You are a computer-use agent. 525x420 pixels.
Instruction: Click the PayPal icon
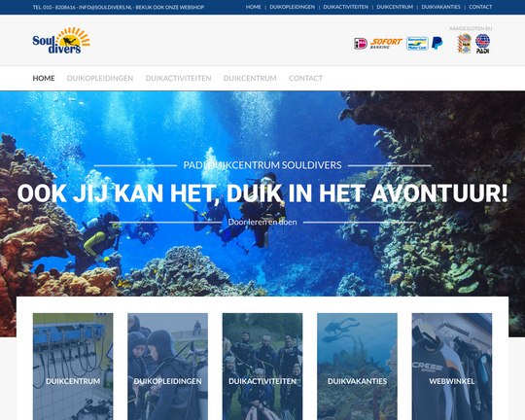coord(437,43)
